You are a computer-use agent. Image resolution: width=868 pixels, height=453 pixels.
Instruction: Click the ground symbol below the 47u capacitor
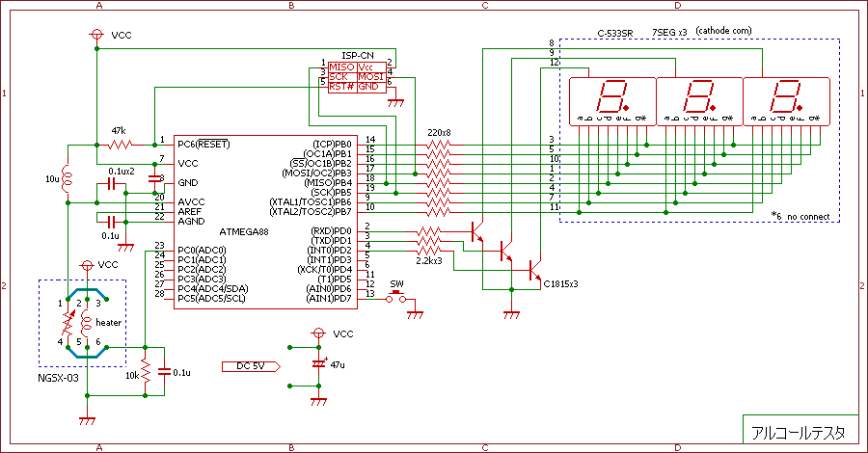(x=318, y=401)
